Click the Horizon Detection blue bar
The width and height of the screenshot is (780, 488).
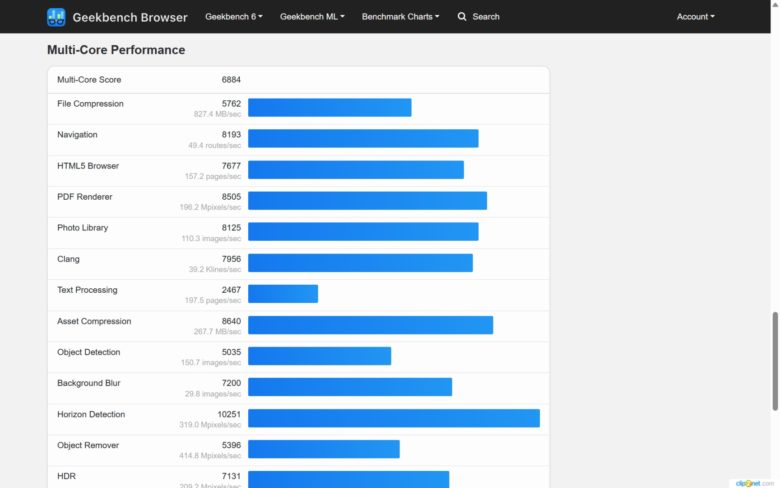(394, 418)
